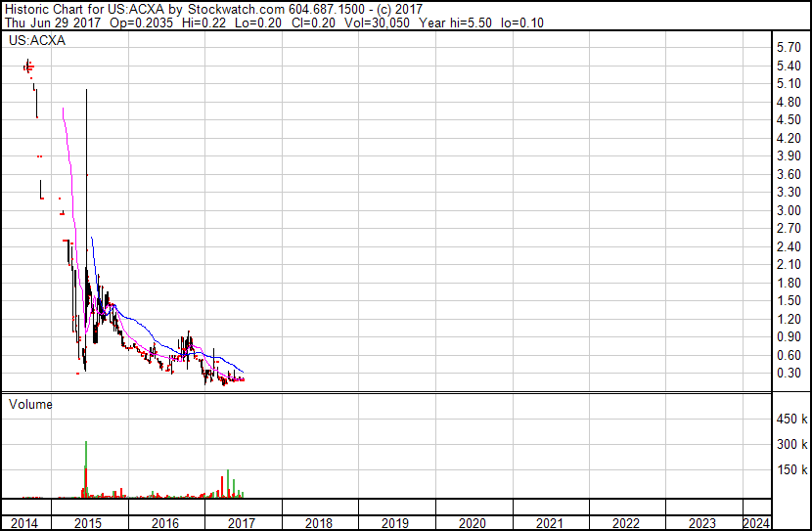
Task: Click the 2020 year label
Action: [473, 523]
